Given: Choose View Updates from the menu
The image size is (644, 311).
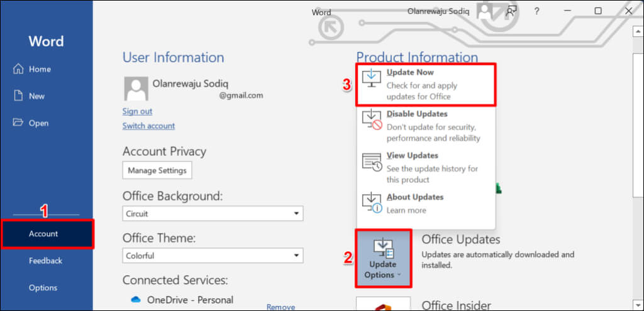Looking at the screenshot, I should tap(426, 167).
